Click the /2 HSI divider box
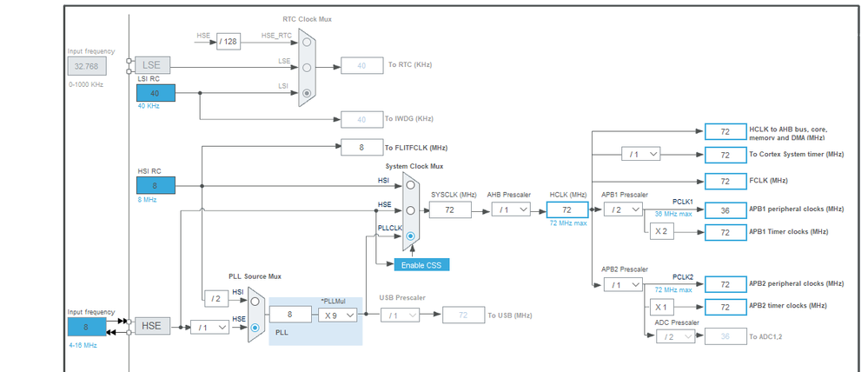This screenshot has width=868, height=372. [x=215, y=299]
